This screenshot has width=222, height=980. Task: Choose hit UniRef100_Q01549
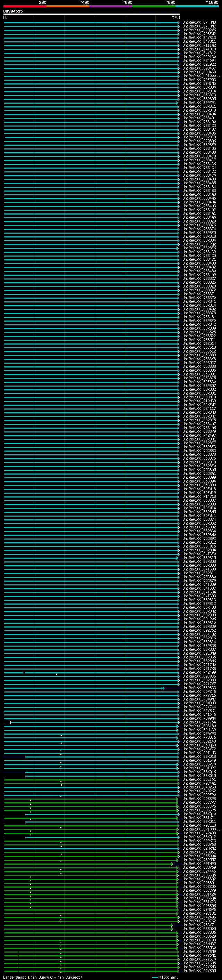[x=199, y=761]
